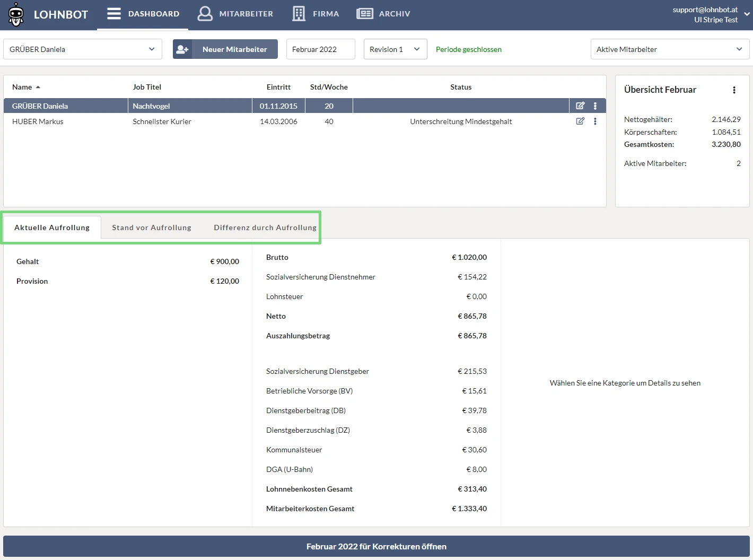This screenshot has height=560, width=753.
Task: Expand the account menu chevron
Action: pos(747,14)
